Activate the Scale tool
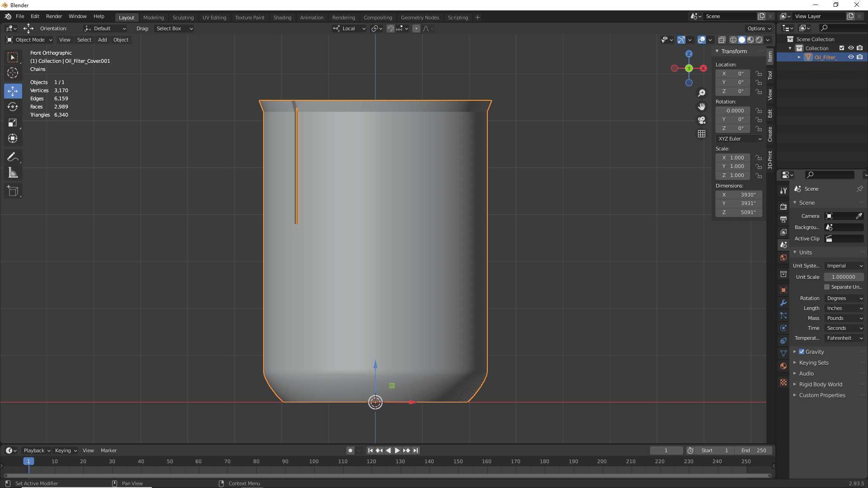 point(13,122)
